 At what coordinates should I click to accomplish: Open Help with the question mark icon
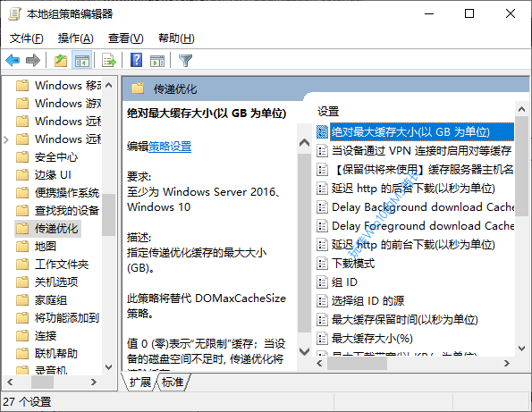pos(137,61)
